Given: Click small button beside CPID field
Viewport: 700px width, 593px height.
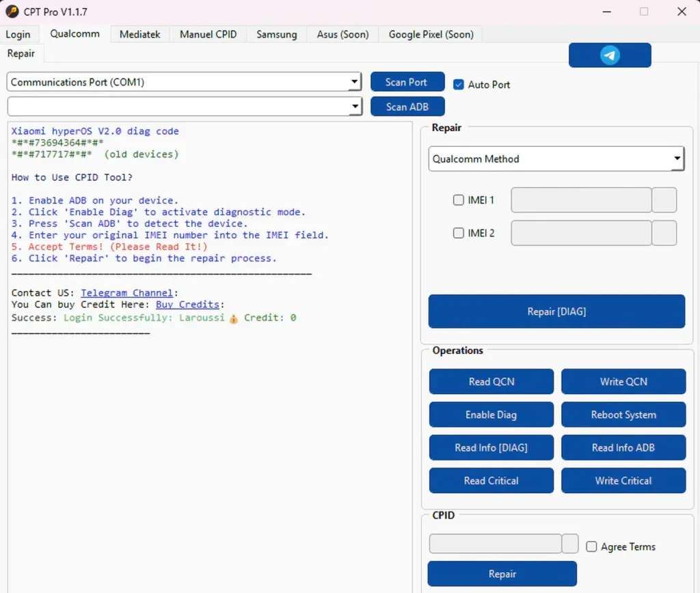Looking at the screenshot, I should [x=570, y=544].
